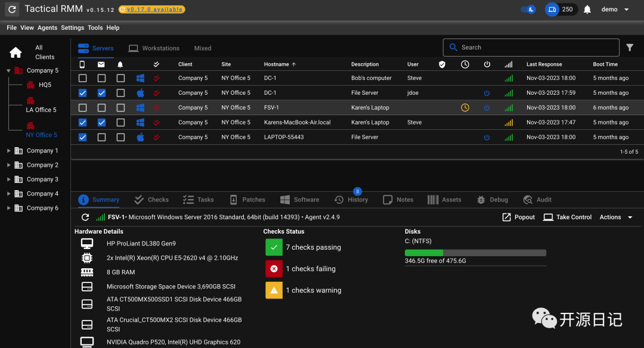This screenshot has height=348, width=644.
Task: Uncheck the SMS alert checkbox for LAPTOP-55443
Action: pos(82,137)
